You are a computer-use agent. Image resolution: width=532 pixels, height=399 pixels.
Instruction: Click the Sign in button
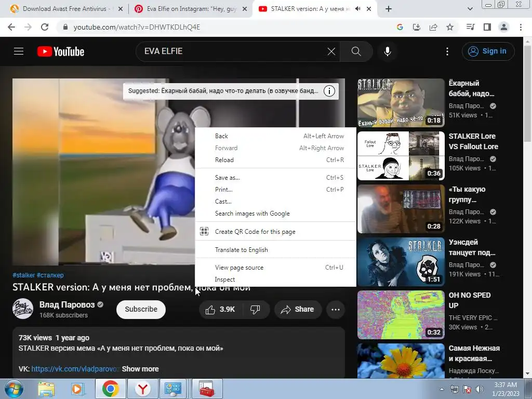488,51
